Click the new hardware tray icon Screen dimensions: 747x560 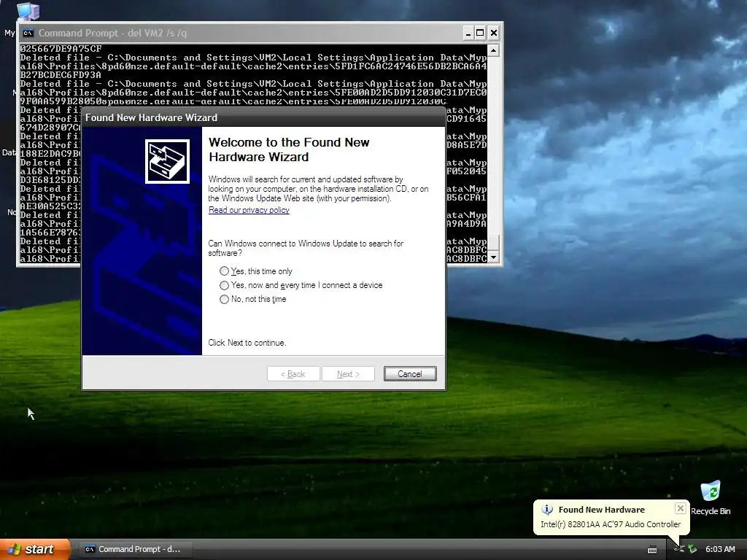pyautogui.click(x=679, y=549)
